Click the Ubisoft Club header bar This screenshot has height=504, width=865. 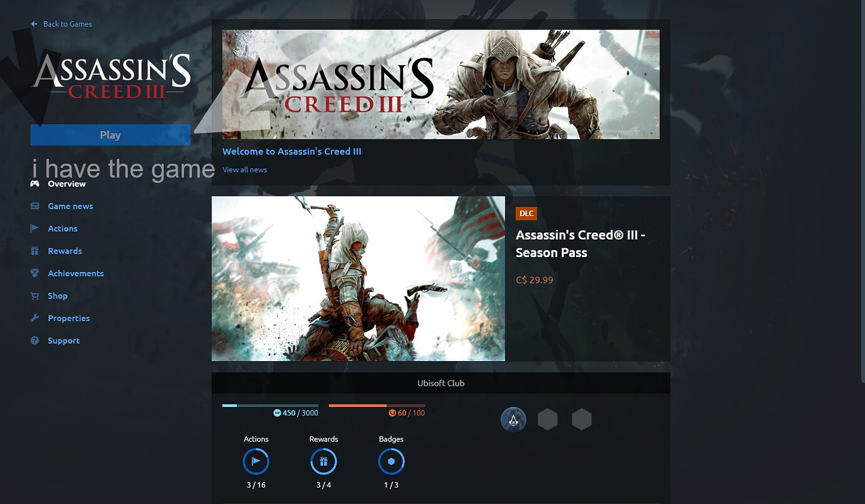pyautogui.click(x=441, y=383)
